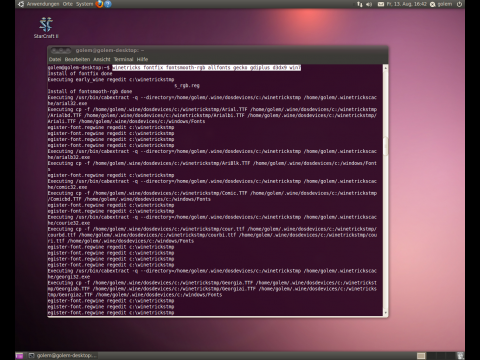Image resolution: width=480 pixels, height=360 pixels.
Task: Open the Hilfe menu in terminal
Action: (142, 59)
